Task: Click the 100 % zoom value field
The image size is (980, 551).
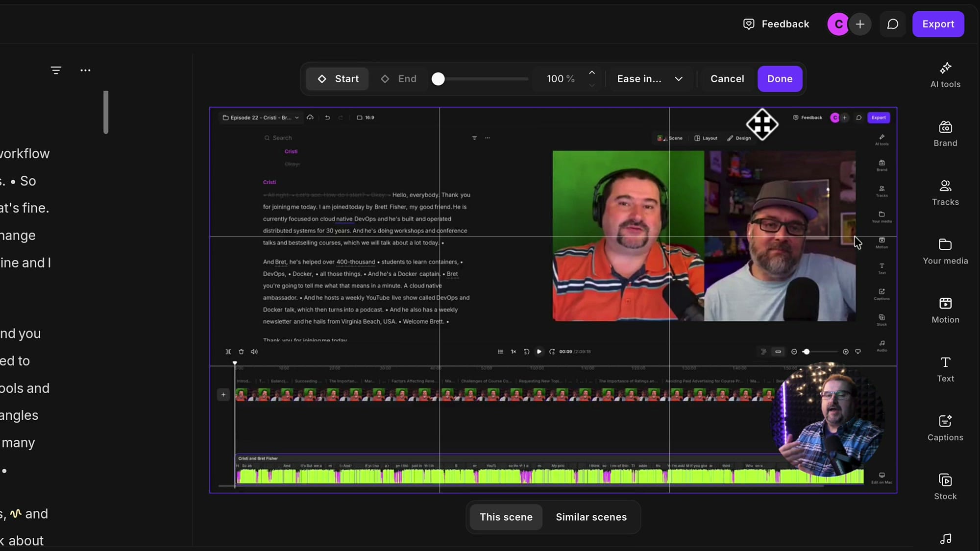Action: click(x=561, y=79)
